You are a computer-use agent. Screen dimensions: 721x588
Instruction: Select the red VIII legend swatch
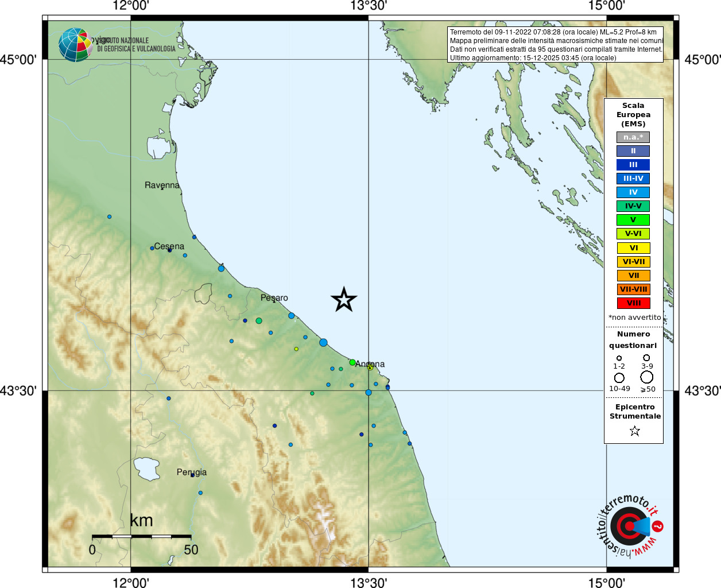coord(634,303)
